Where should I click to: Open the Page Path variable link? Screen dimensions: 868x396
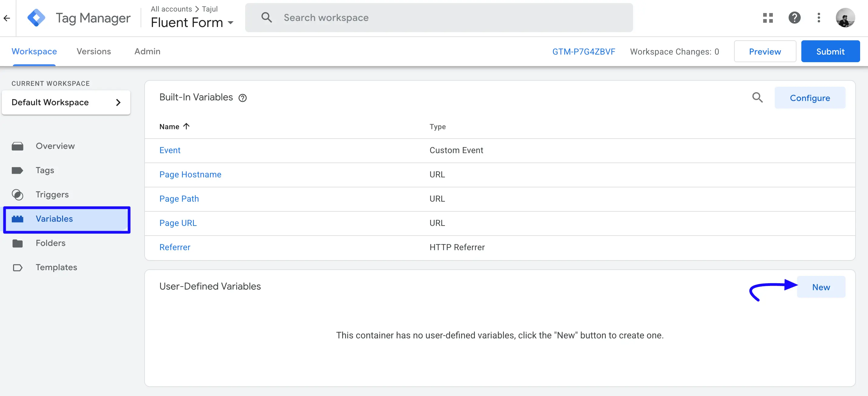click(179, 199)
